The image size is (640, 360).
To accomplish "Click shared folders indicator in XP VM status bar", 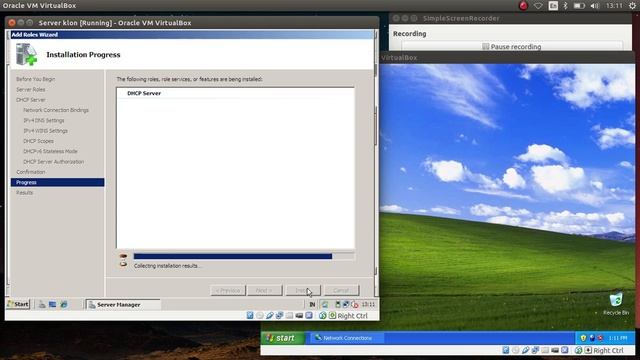I will [545, 350].
